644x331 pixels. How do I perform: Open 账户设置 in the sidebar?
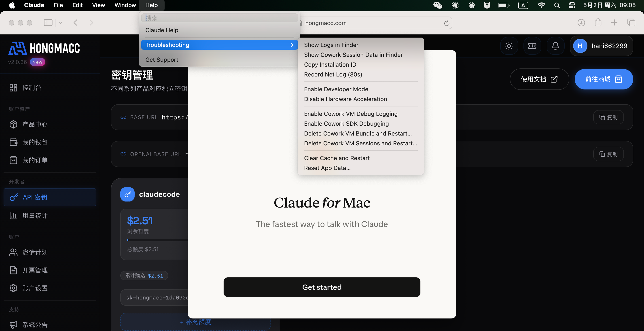pyautogui.click(x=50, y=288)
